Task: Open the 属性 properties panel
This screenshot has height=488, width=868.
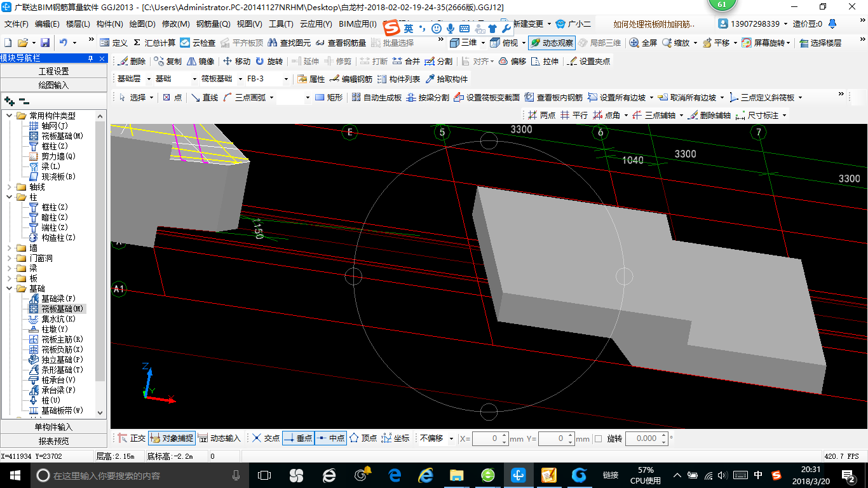Action: 311,79
